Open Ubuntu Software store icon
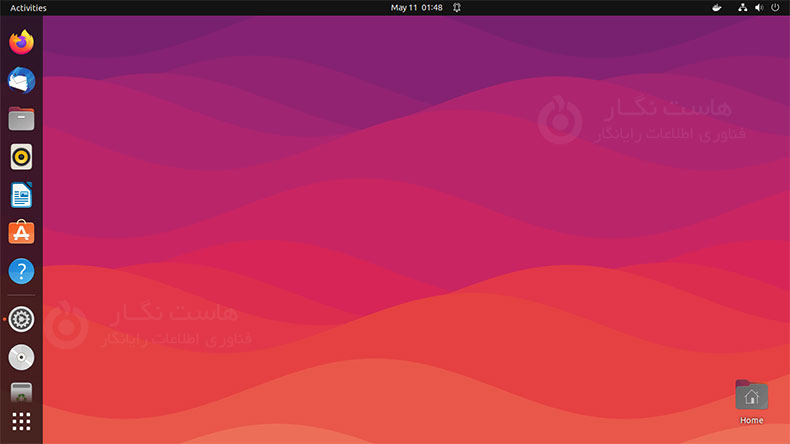The height and width of the screenshot is (444, 790). tap(21, 233)
